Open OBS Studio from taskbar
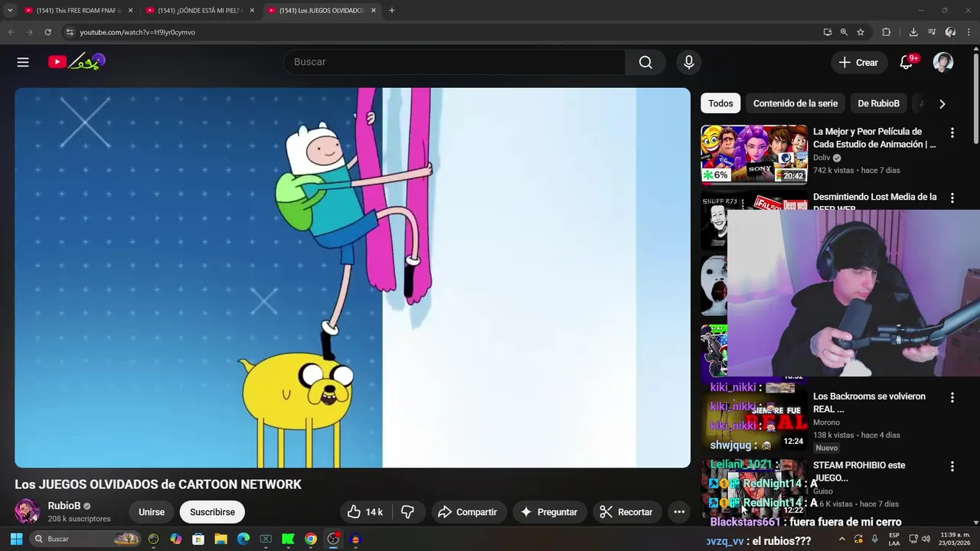 (x=333, y=539)
